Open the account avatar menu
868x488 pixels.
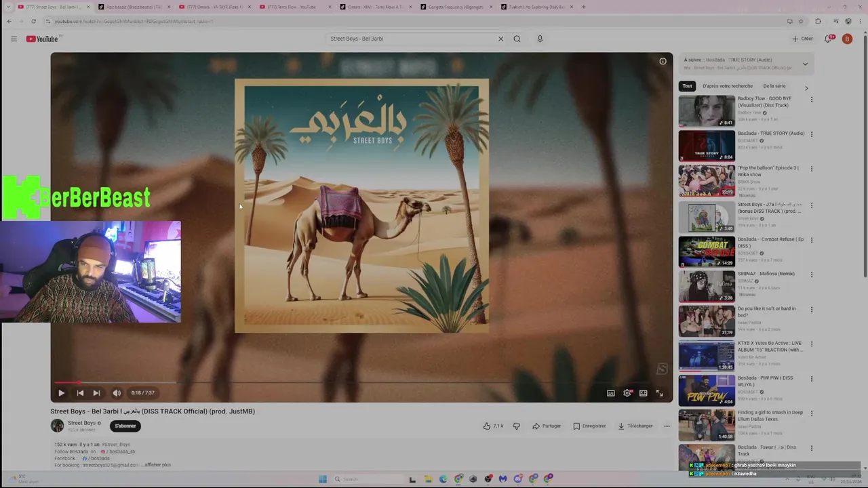(847, 39)
